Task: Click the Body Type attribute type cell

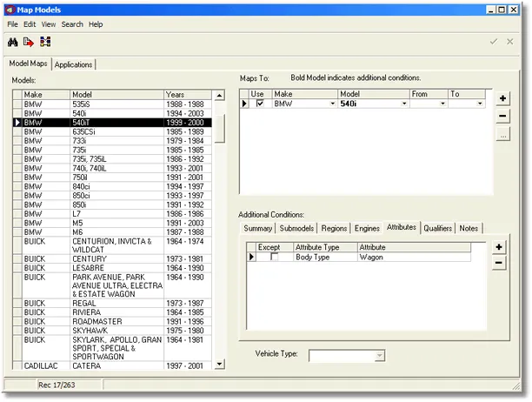Action: [325, 258]
